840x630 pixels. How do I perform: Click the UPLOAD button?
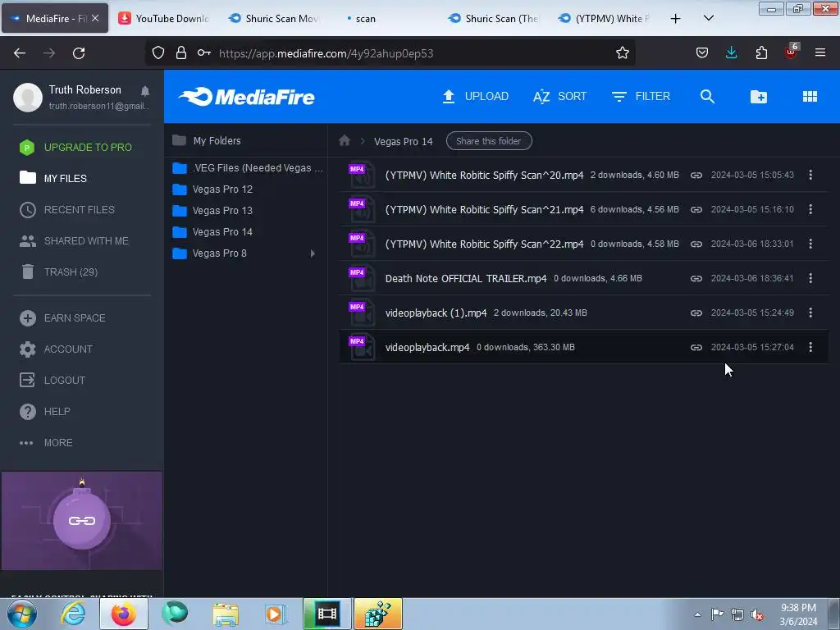475,97
